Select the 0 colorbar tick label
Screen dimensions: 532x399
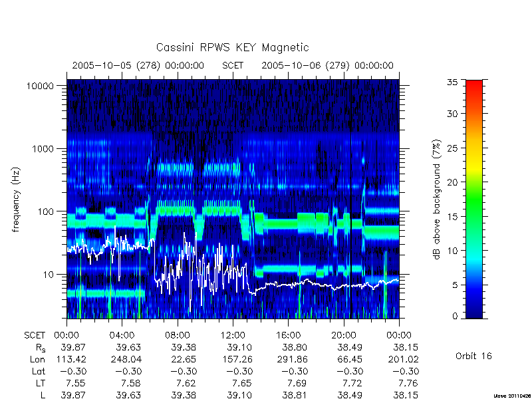tap(455, 316)
